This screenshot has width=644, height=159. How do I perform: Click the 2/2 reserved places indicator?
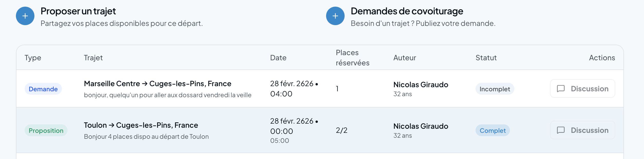click(x=342, y=130)
